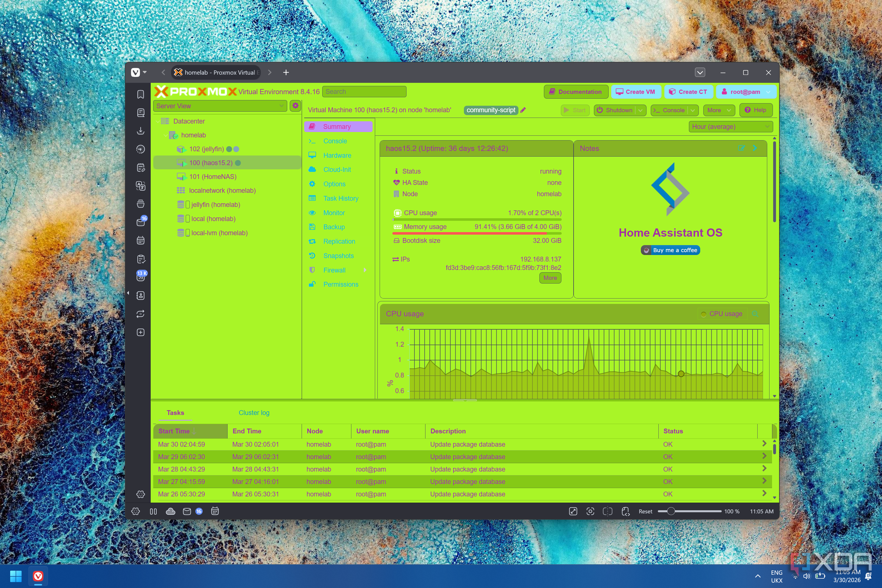Click the More button under IPs
Viewport: 882px width, 588px height.
(x=550, y=278)
